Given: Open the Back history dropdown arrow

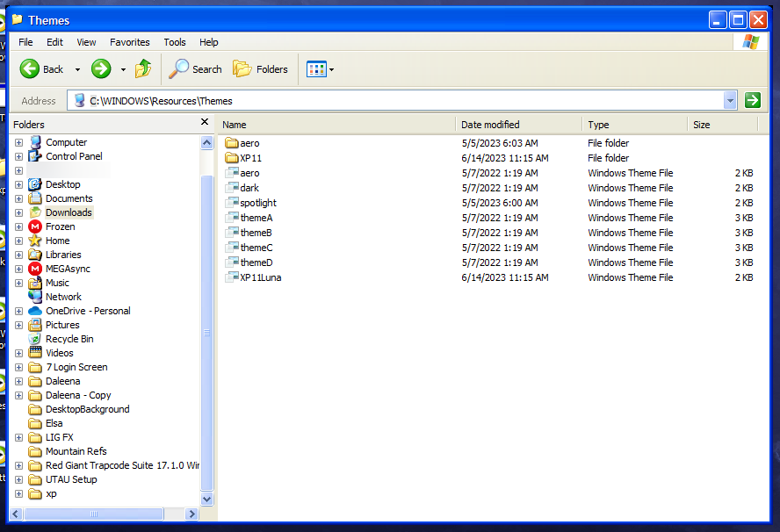Looking at the screenshot, I should [77, 69].
